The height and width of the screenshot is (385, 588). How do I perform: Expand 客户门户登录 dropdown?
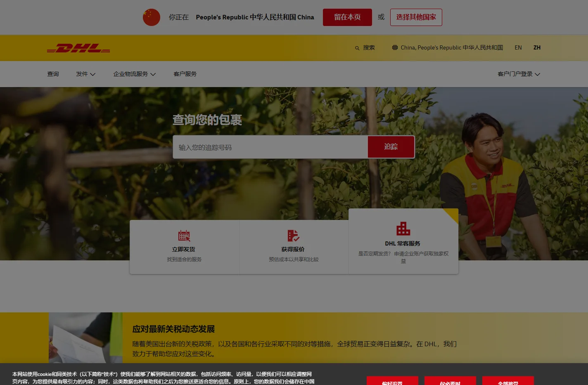[x=519, y=74]
